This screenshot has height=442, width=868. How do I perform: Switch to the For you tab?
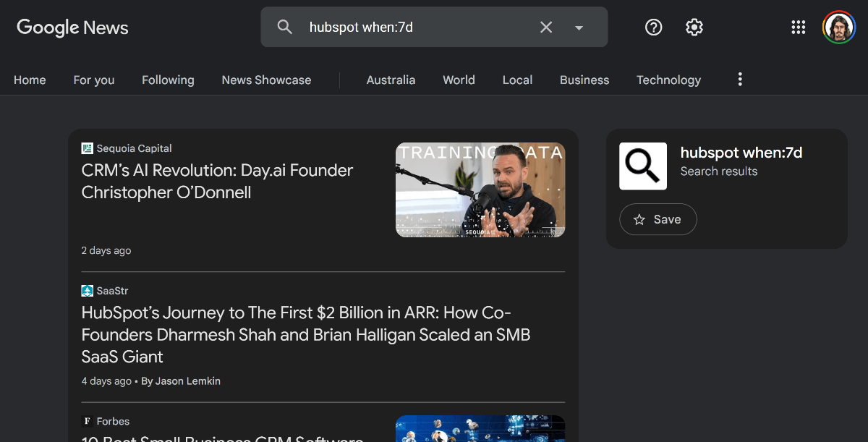(94, 80)
